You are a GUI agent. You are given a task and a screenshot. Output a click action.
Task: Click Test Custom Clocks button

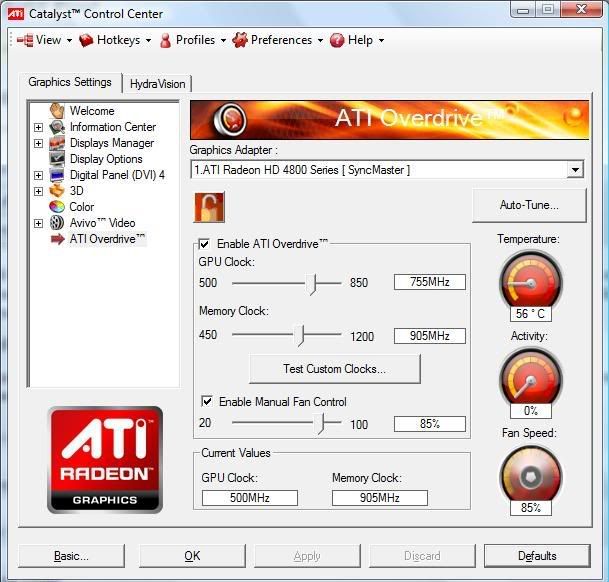334,368
